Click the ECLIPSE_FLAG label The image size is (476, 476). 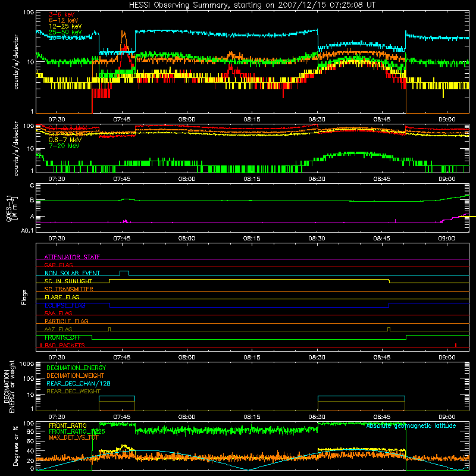click(x=65, y=305)
